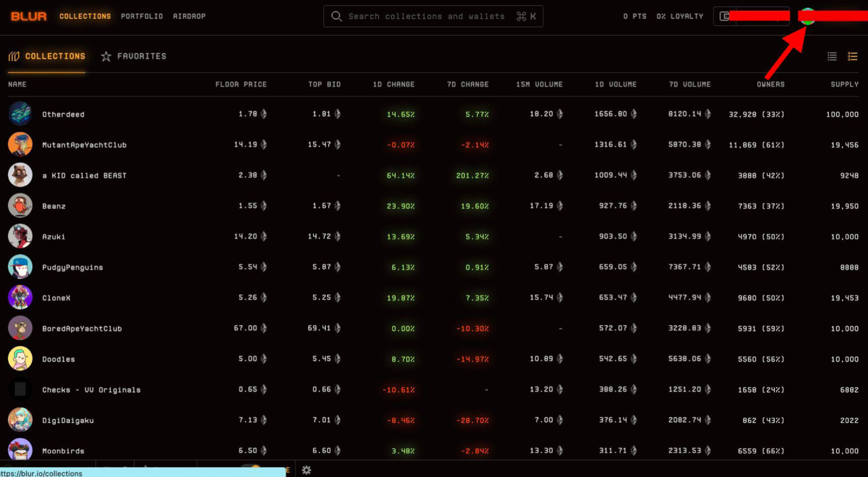Switch to the Favorites tab
868x477 pixels.
point(134,56)
